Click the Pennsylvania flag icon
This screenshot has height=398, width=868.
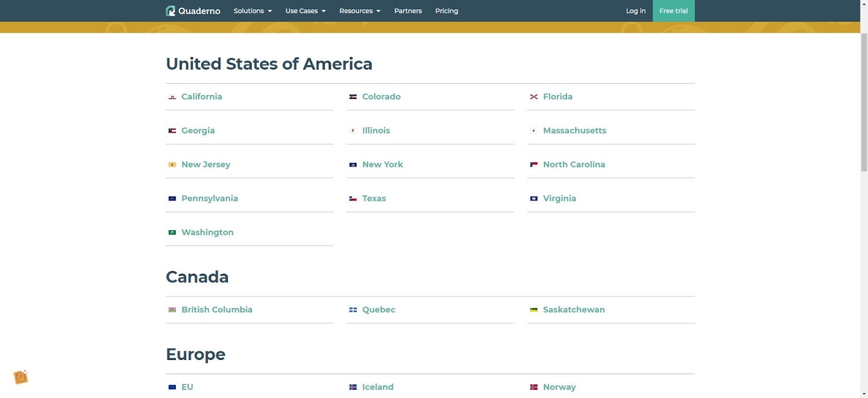pos(172,199)
